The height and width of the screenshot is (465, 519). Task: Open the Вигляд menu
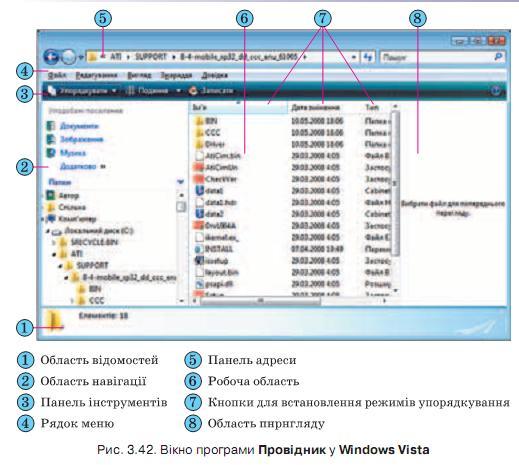[x=139, y=76]
